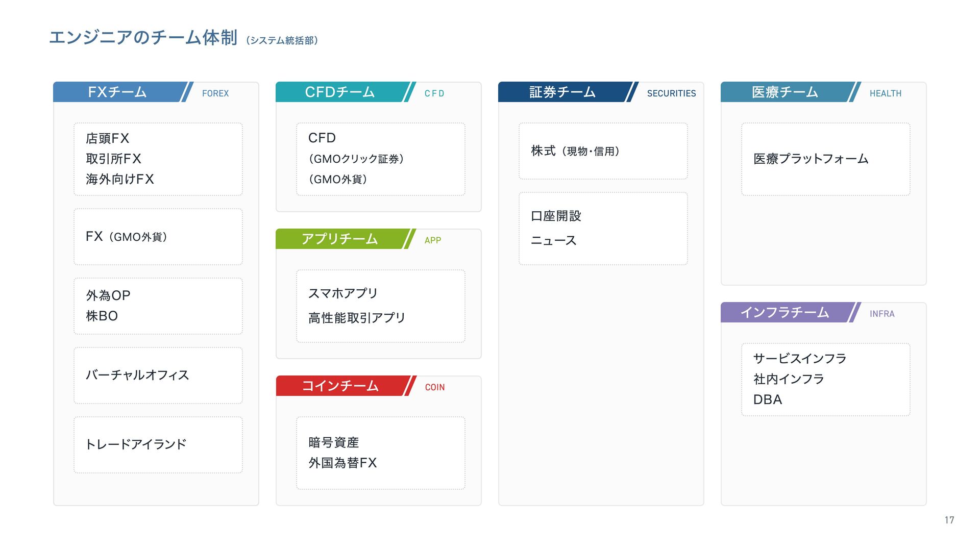Click the red コインチーム header
This screenshot has height=551, width=980.
pyautogui.click(x=340, y=386)
